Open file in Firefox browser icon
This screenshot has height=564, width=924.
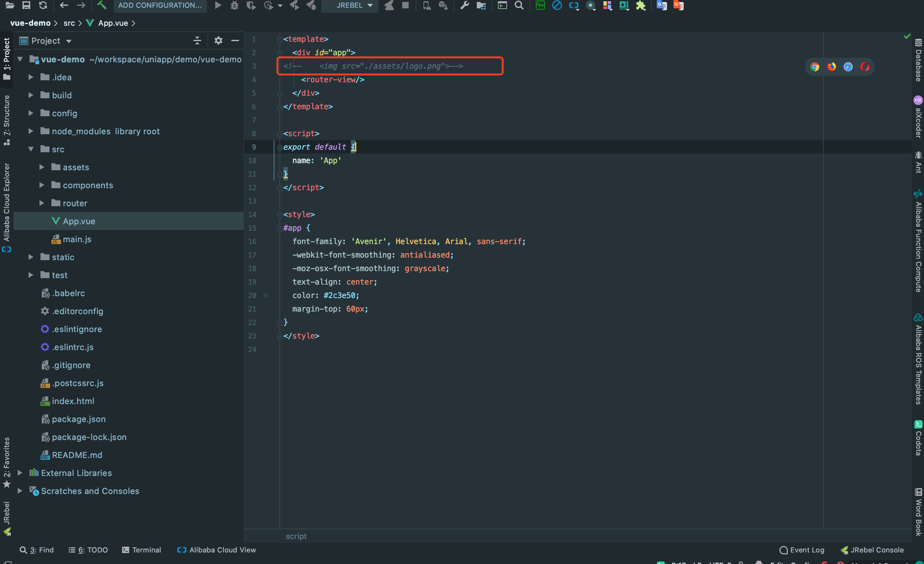(x=831, y=67)
